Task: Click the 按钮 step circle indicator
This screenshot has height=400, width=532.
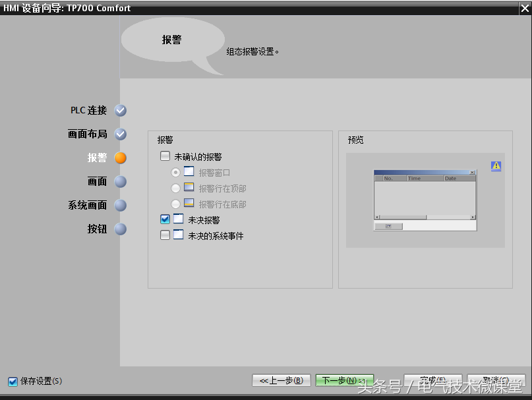Action: [121, 229]
